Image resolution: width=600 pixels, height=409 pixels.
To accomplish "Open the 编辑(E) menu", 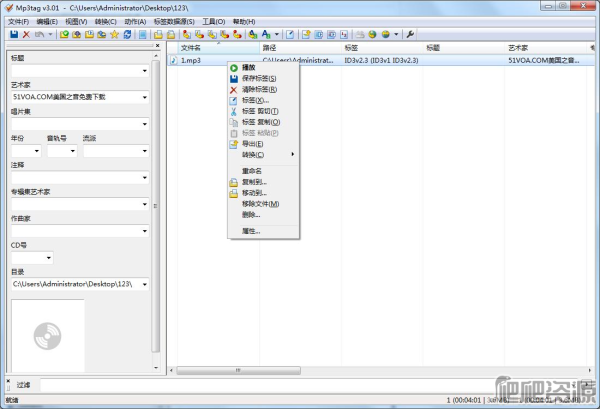I will pos(47,22).
